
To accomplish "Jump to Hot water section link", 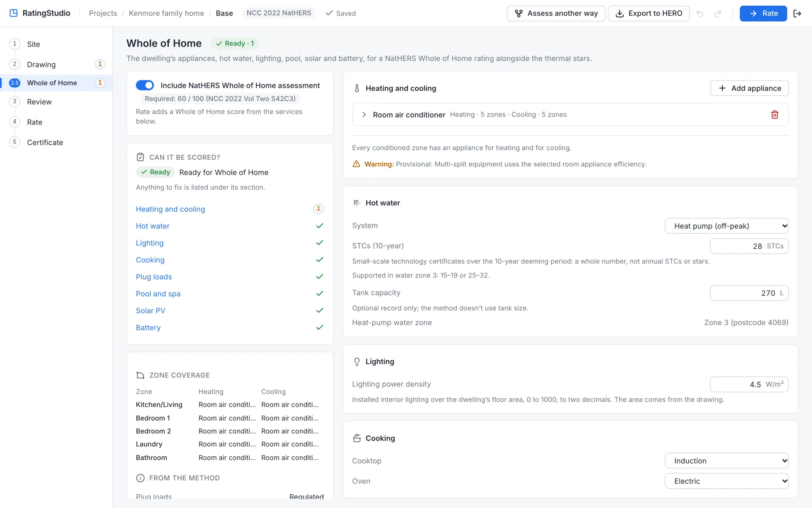I will [153, 226].
